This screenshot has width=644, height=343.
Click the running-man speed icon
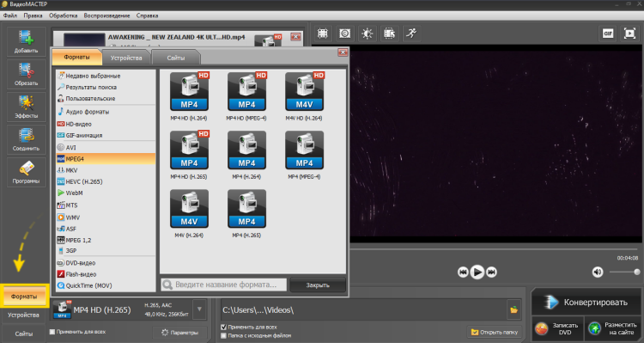point(411,34)
